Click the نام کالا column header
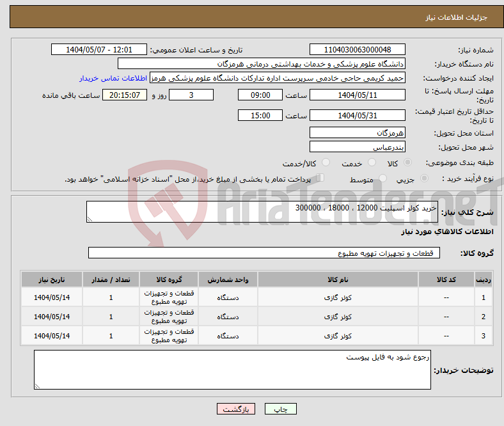Screen dimensions: 504x426 click(x=337, y=280)
